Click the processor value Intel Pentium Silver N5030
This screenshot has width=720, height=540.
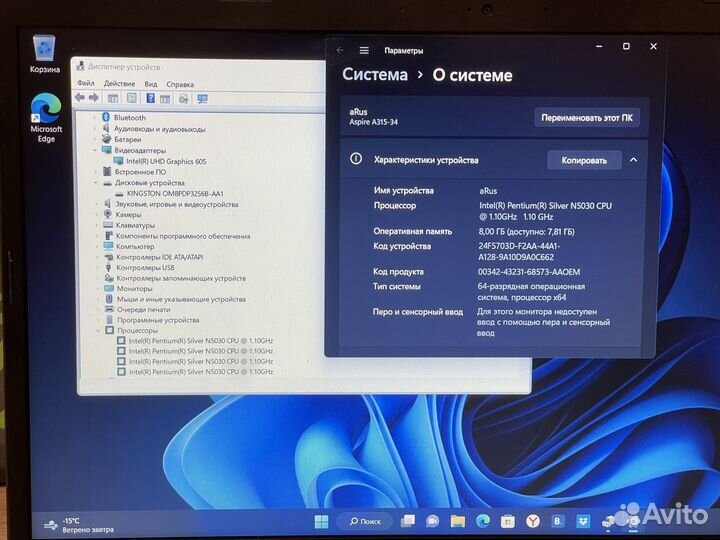[545, 211]
